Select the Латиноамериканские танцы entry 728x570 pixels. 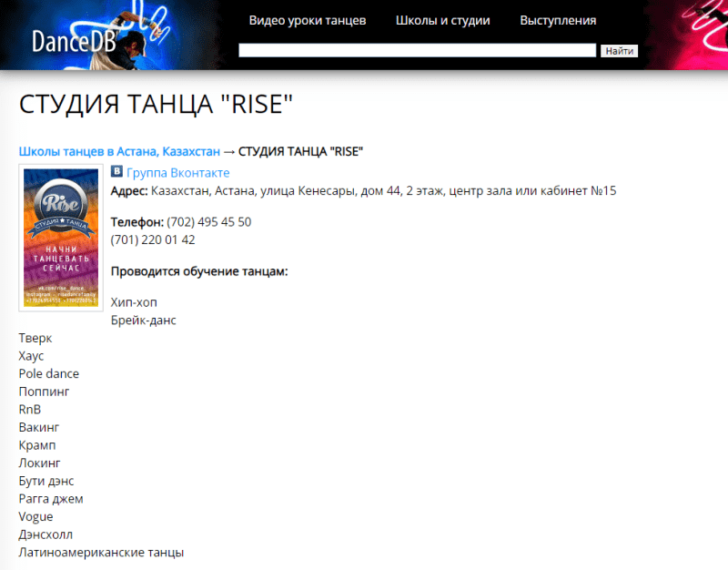coord(102,552)
